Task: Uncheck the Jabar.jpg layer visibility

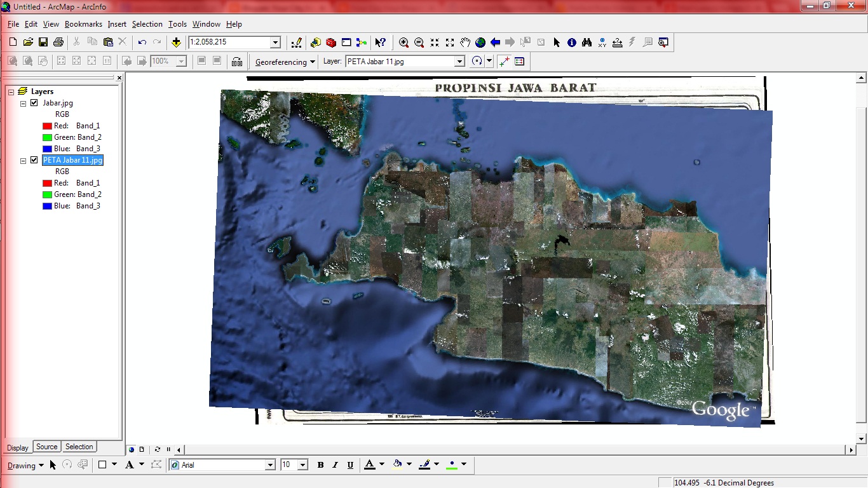Action: coord(34,102)
